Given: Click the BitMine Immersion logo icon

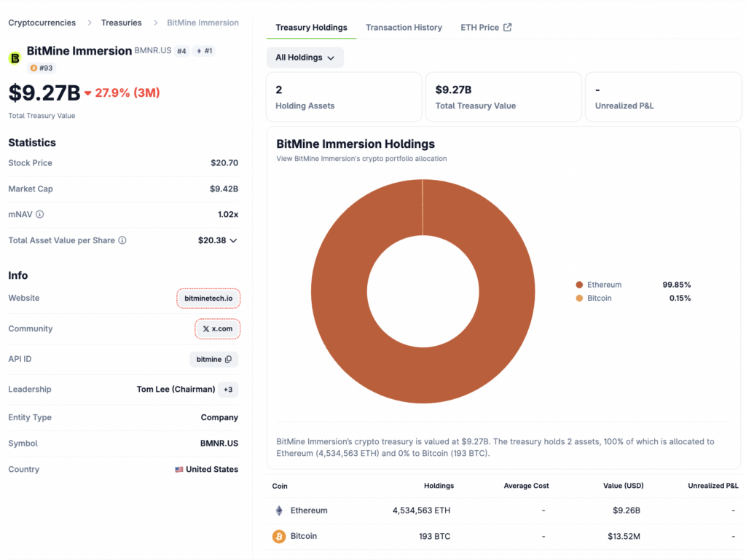Looking at the screenshot, I should tap(15, 58).
